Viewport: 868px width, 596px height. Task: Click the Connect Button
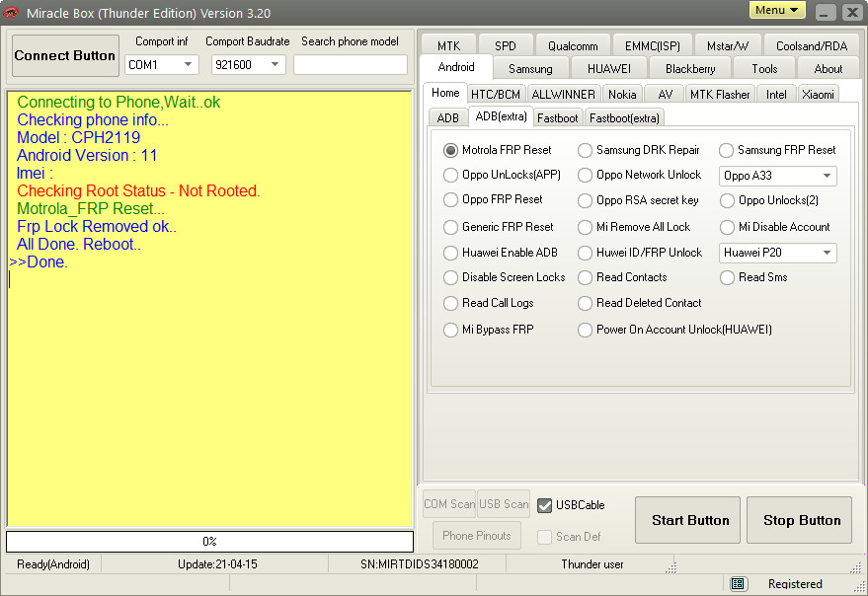pyautogui.click(x=65, y=55)
